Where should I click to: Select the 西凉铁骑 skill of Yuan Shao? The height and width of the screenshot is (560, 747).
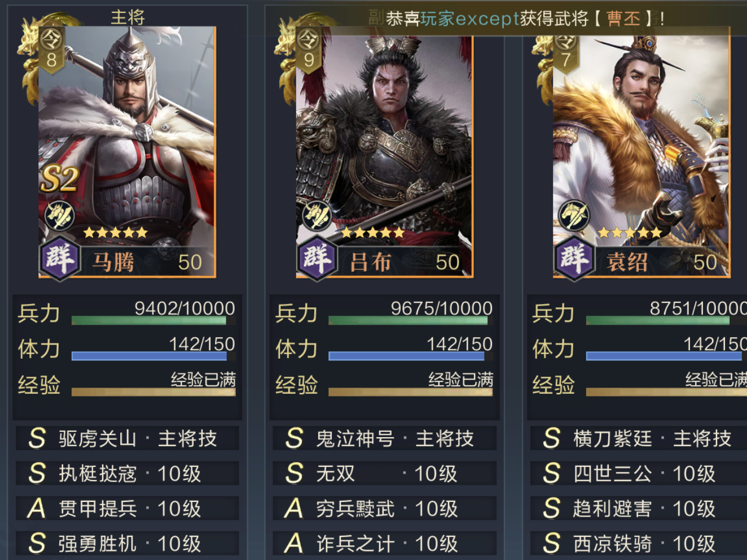(639, 544)
